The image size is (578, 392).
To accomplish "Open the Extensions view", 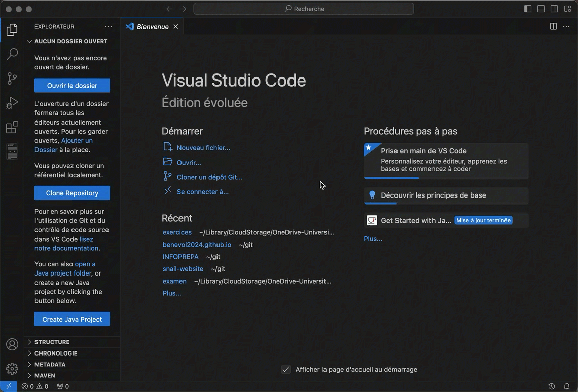I will pyautogui.click(x=12, y=127).
